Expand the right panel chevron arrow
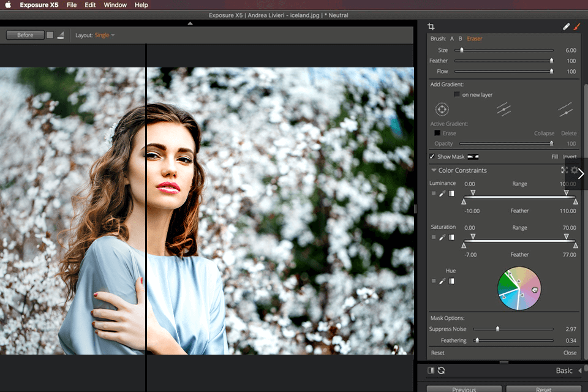Viewport: 588px width, 392px height. (x=581, y=174)
